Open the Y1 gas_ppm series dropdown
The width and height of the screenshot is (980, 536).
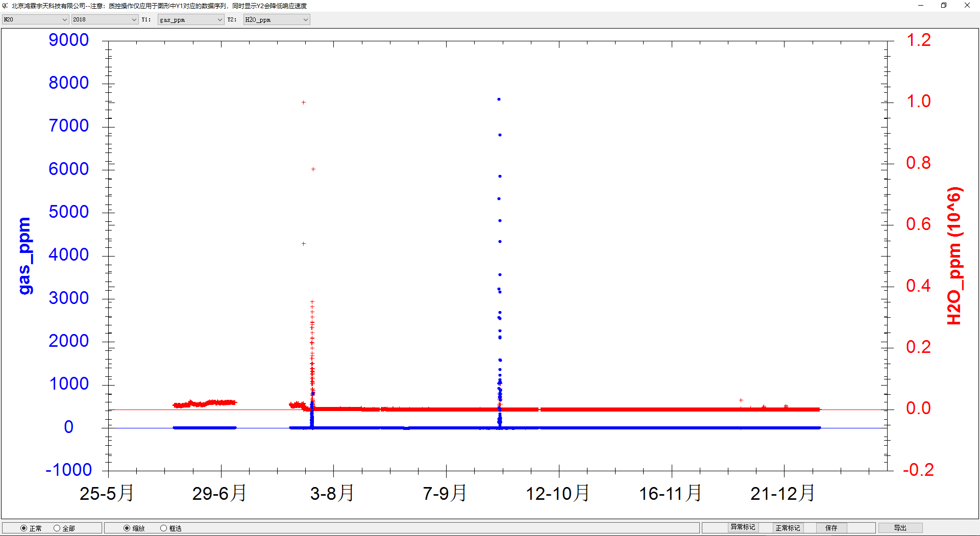click(x=191, y=19)
